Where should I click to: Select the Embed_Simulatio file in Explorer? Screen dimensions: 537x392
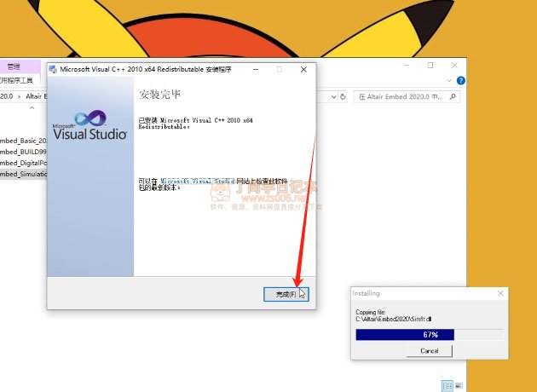pos(23,174)
